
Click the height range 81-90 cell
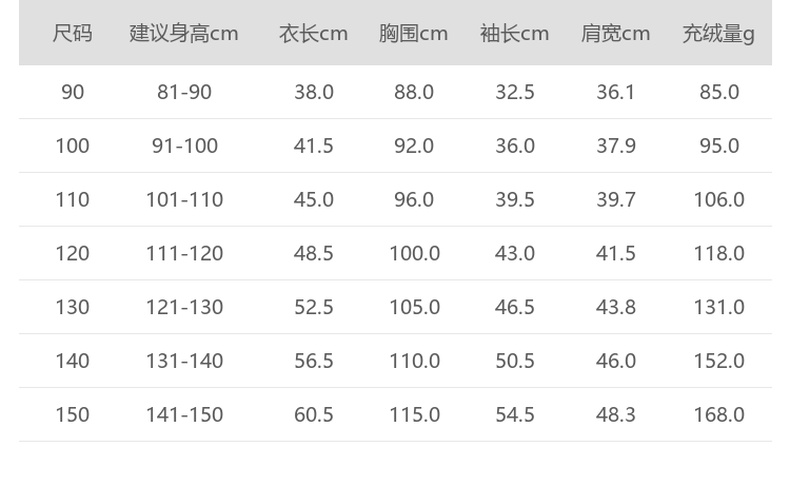point(184,92)
